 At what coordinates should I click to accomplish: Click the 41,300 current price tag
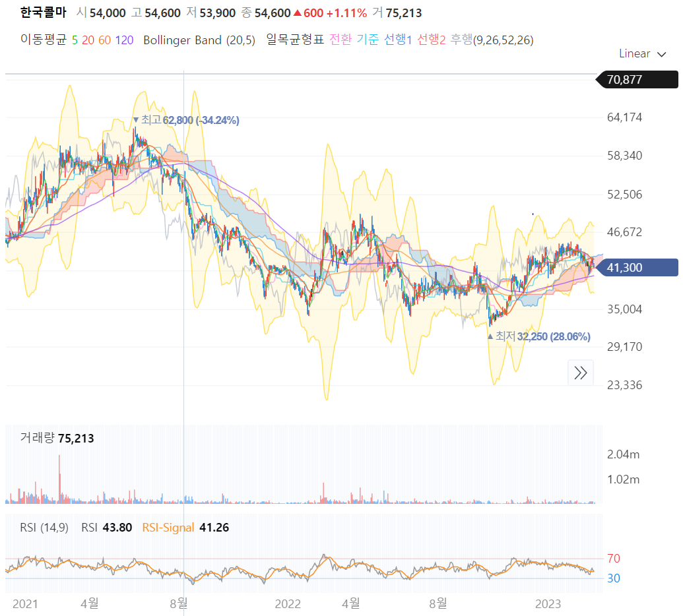pos(637,267)
